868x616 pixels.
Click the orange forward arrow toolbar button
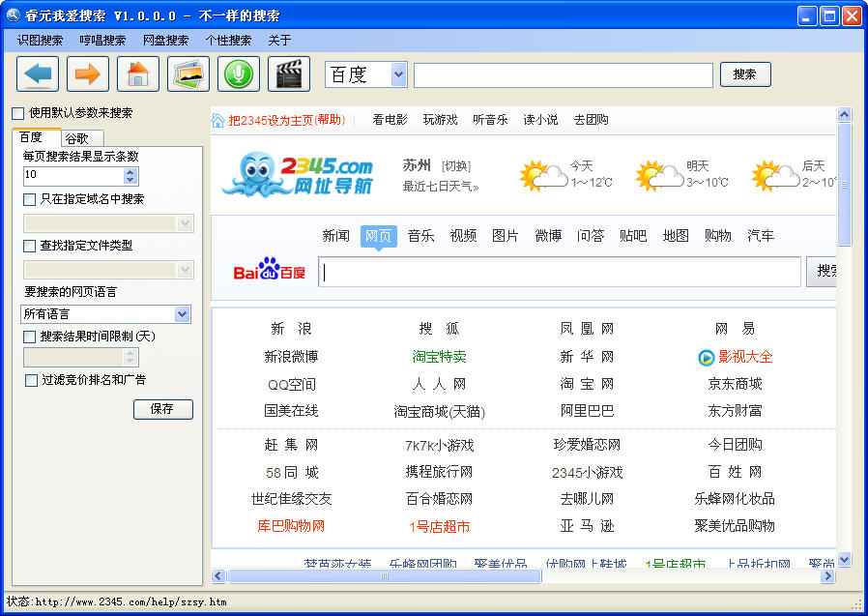(x=87, y=73)
